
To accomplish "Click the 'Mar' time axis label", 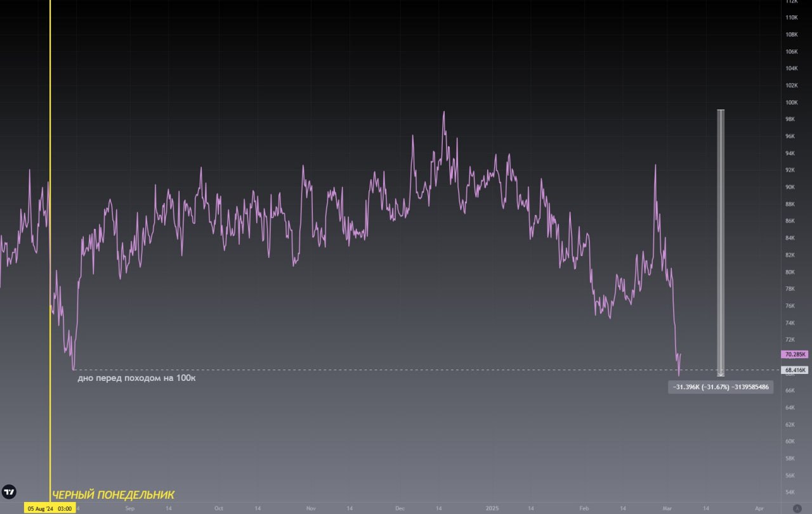I will click(667, 508).
